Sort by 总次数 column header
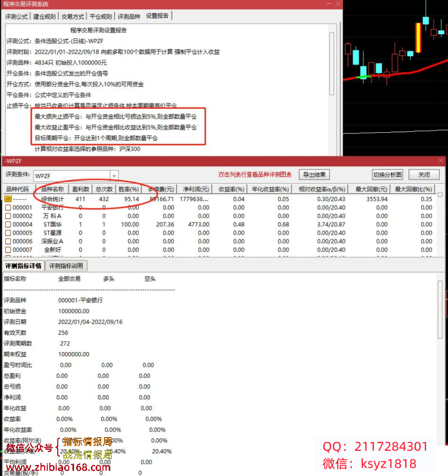The width and height of the screenshot is (448, 476). [104, 189]
